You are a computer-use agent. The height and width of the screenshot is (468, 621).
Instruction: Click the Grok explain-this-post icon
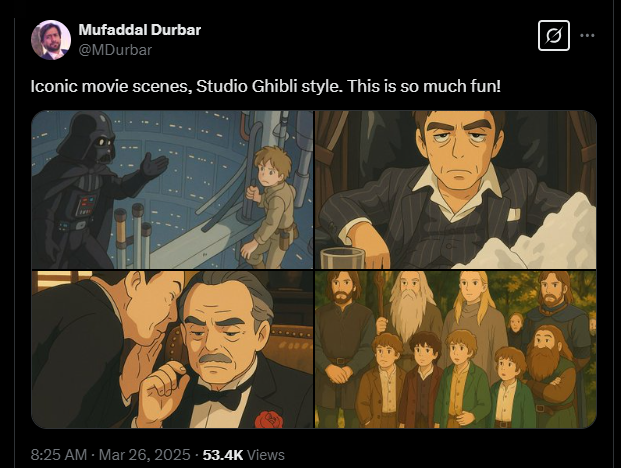(552, 37)
